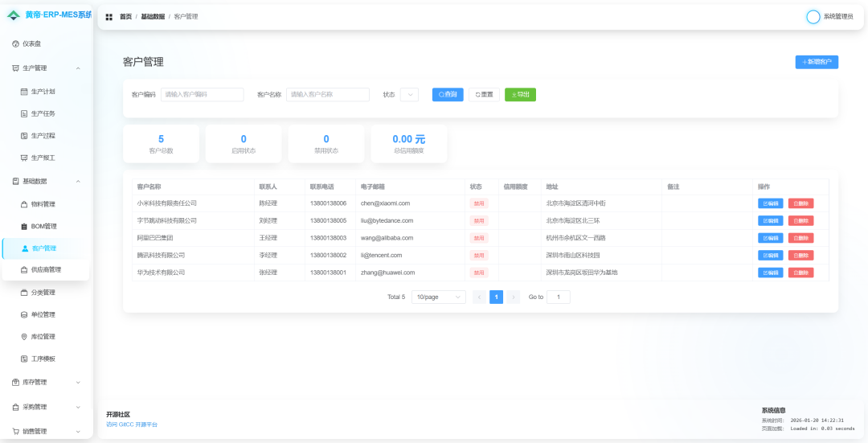868x443 pixels.
Task: Open the 仪表盘 dashboard icon
Action: click(15, 43)
